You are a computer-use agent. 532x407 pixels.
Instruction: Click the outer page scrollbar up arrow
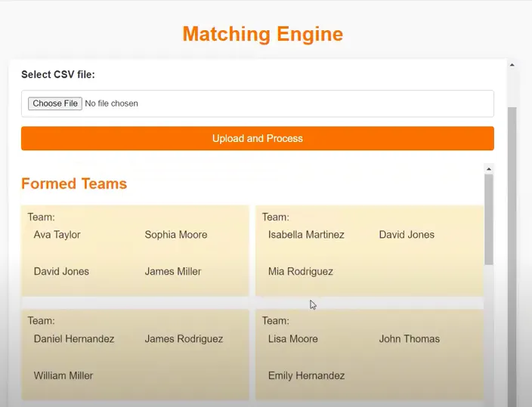[x=512, y=66]
